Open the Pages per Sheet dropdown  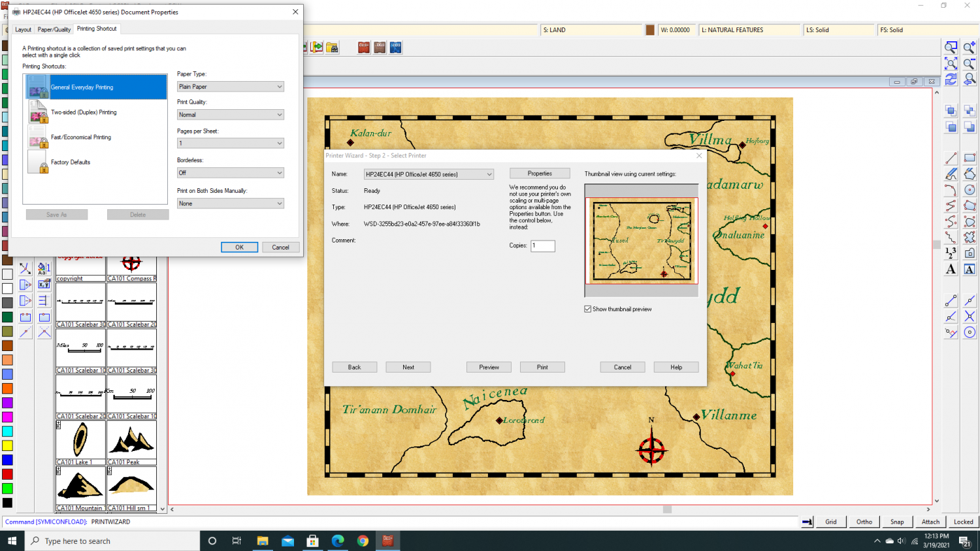(x=231, y=143)
